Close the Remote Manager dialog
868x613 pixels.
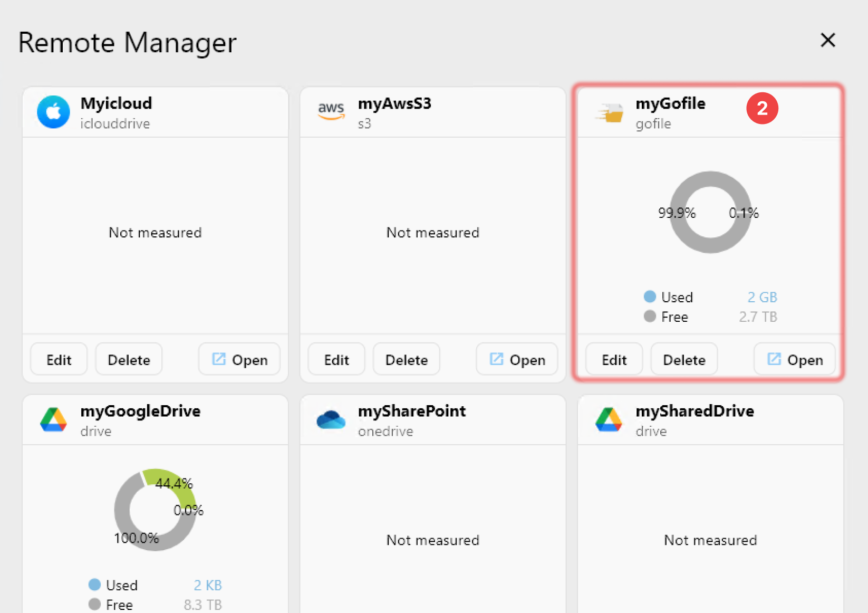click(x=828, y=40)
